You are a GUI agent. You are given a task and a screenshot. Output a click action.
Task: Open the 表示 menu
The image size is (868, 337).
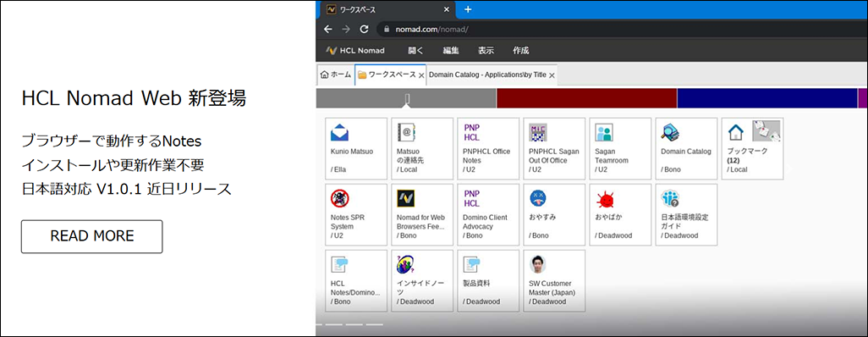point(486,51)
